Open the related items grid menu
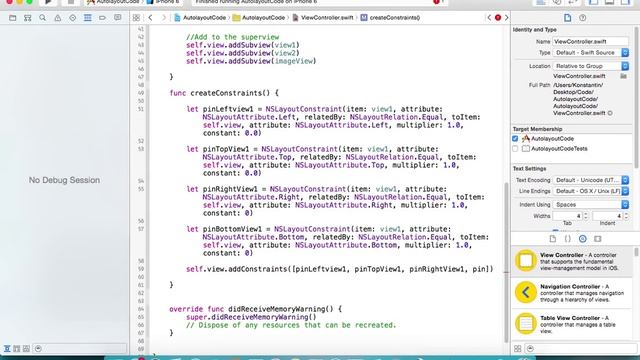Screen dimensions: 640x360 point(136,18)
